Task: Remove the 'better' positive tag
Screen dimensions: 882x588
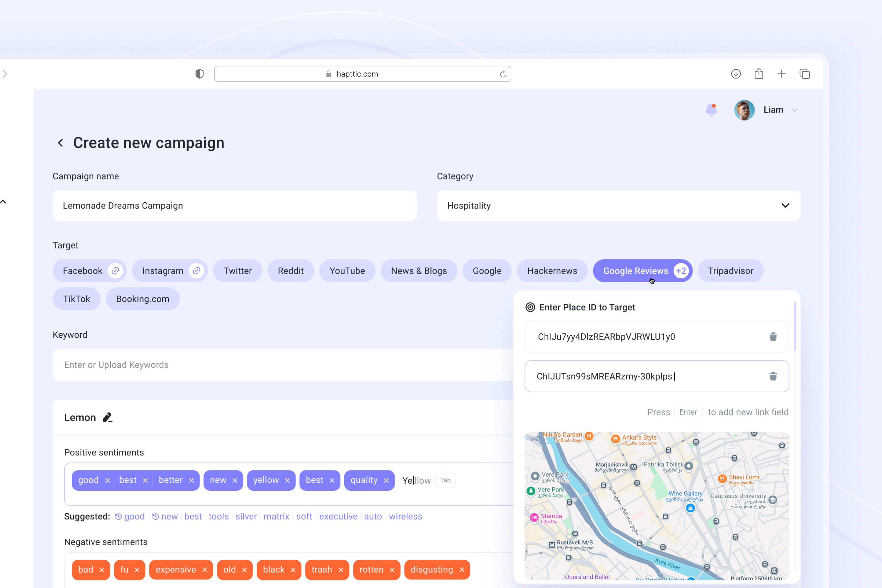Action: click(191, 480)
